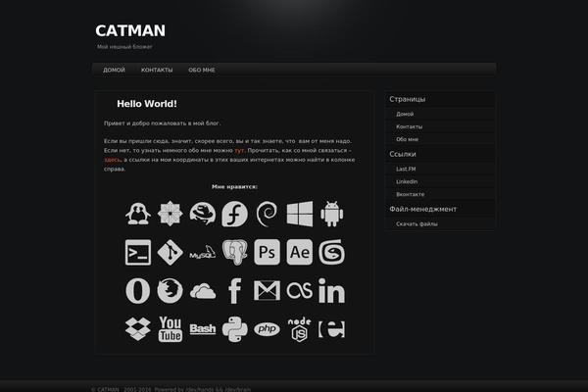Click the Страницы sidebar heading
This screenshot has height=392, width=588.
[408, 99]
